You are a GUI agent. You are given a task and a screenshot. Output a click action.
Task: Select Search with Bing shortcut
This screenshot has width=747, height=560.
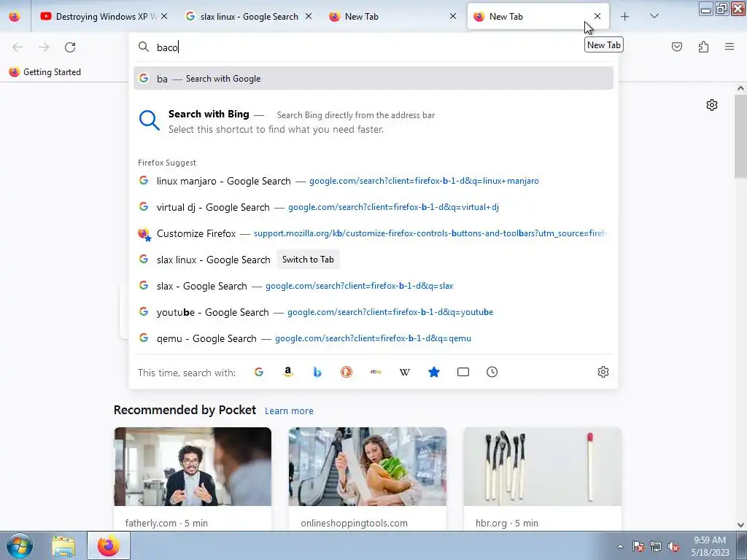pyautogui.click(x=373, y=122)
